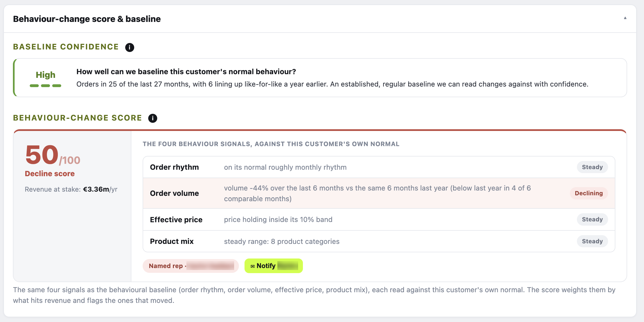Click the envelope icon in the Notify button
644x322 pixels.
click(253, 266)
